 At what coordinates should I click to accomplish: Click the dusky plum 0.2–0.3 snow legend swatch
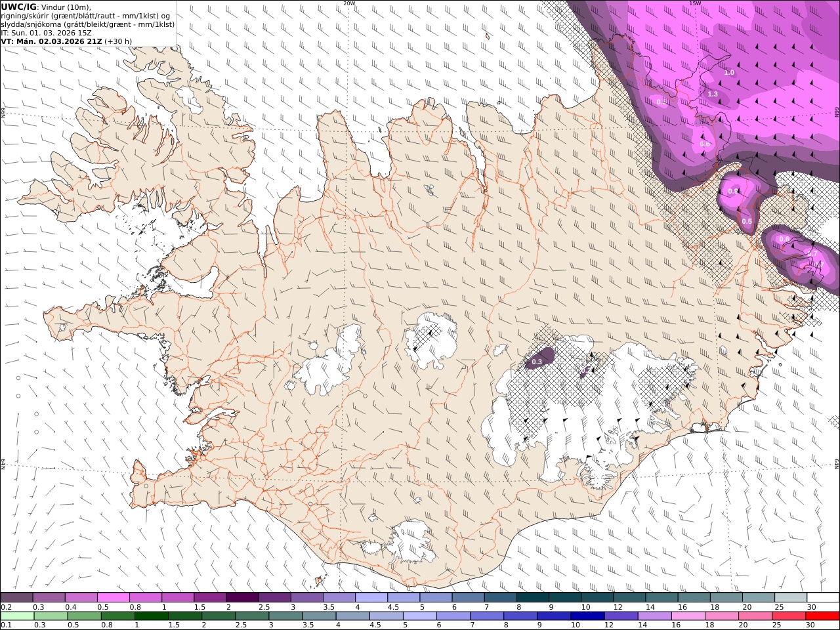(x=16, y=597)
